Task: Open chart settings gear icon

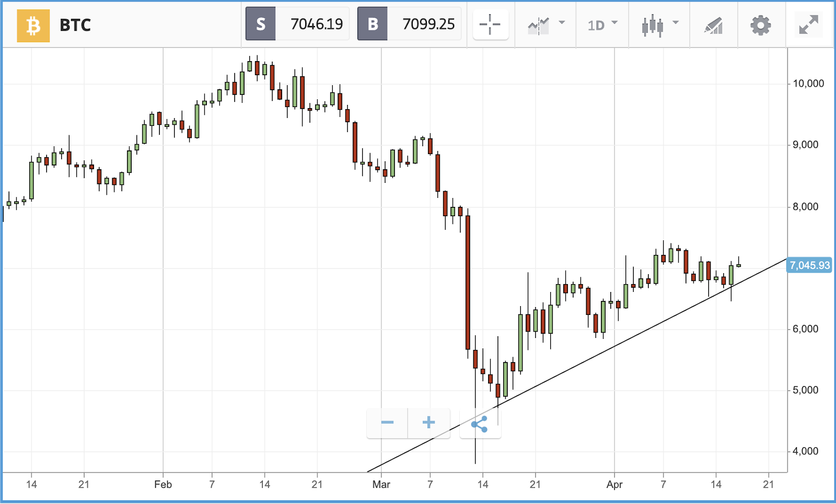Action: point(761,25)
